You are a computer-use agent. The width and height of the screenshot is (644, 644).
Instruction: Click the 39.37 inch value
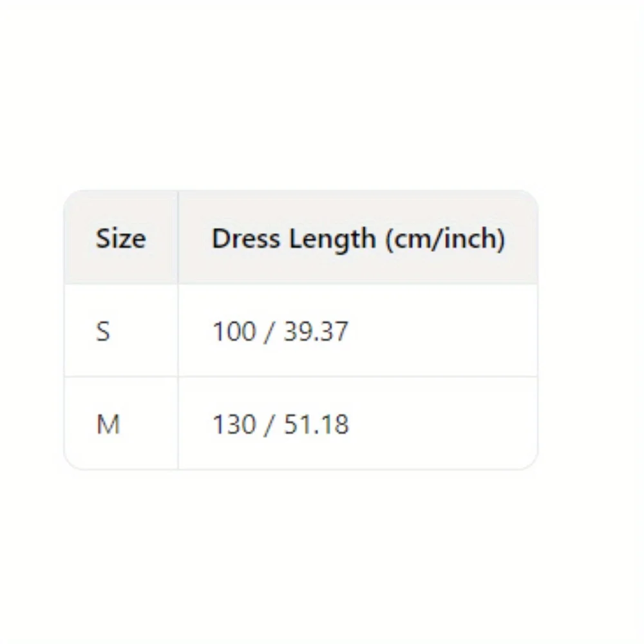tap(315, 332)
